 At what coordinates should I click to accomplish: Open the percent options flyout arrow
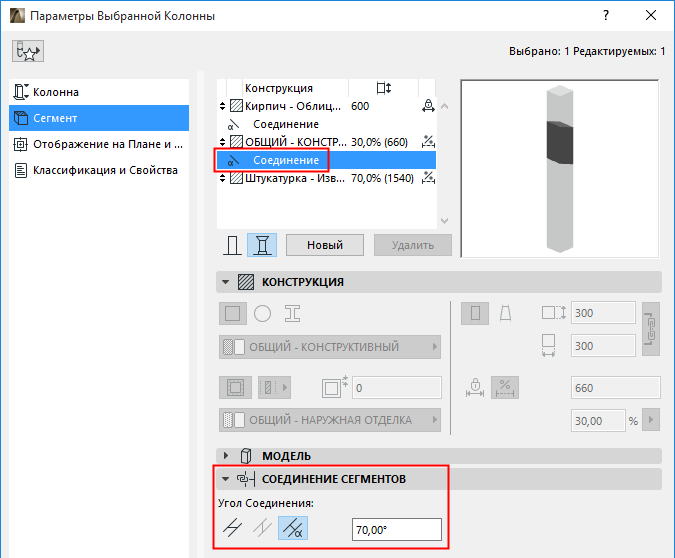click(x=651, y=420)
